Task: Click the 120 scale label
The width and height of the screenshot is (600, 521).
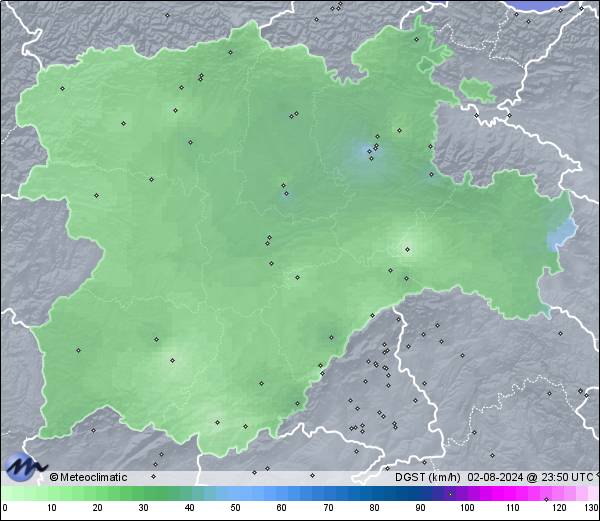Action: point(560,508)
